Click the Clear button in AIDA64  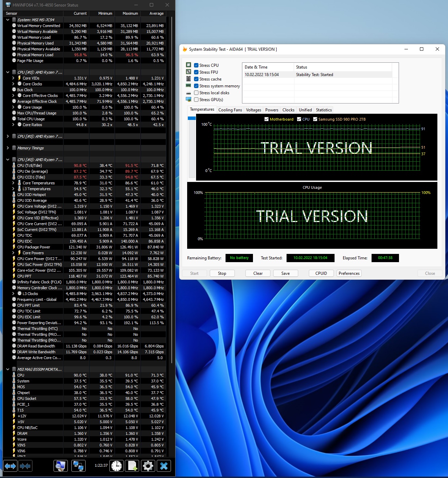point(258,273)
